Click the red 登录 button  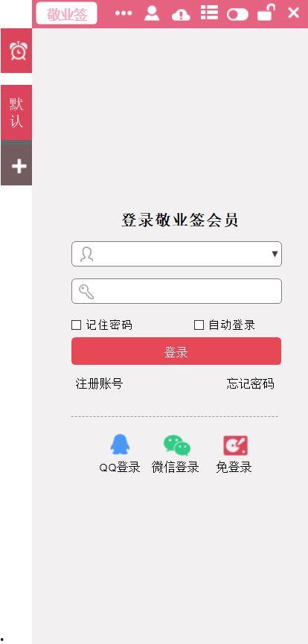tap(176, 351)
